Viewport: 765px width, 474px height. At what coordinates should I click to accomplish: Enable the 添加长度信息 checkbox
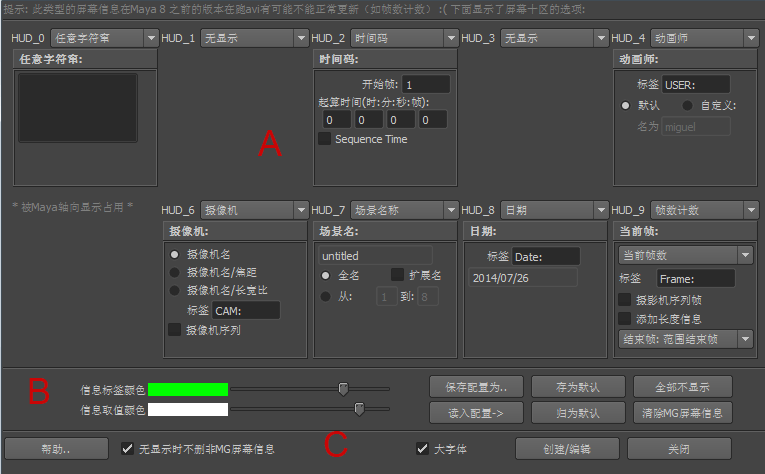coord(624,319)
